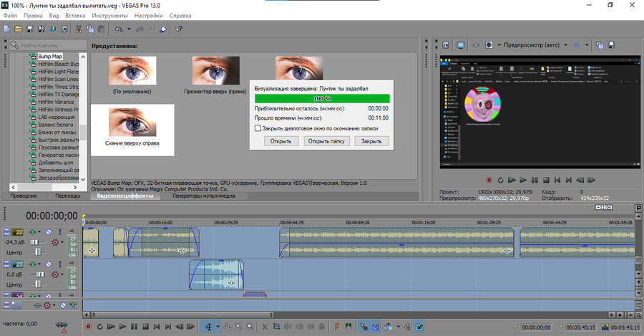Click Play in preview window transport
This screenshot has width=644, height=336.
click(x=523, y=180)
